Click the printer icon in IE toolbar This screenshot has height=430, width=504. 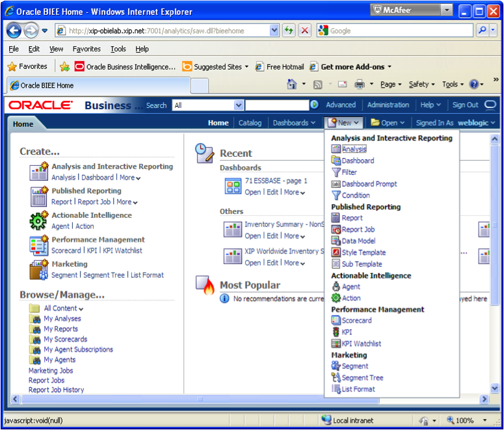point(360,85)
